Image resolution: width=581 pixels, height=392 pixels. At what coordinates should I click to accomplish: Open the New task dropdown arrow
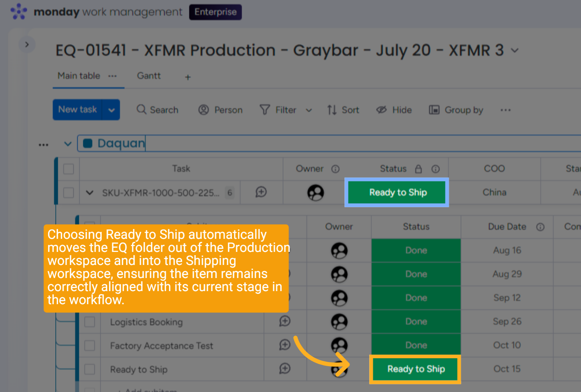pyautogui.click(x=112, y=110)
